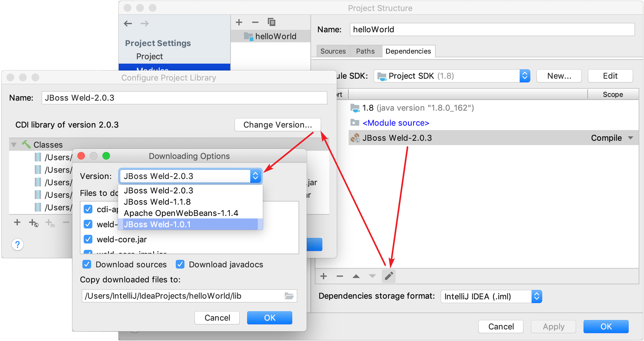Click the JBoss Weld library icon in dependencies
Screen dimensions: 644x341
pyautogui.click(x=355, y=138)
